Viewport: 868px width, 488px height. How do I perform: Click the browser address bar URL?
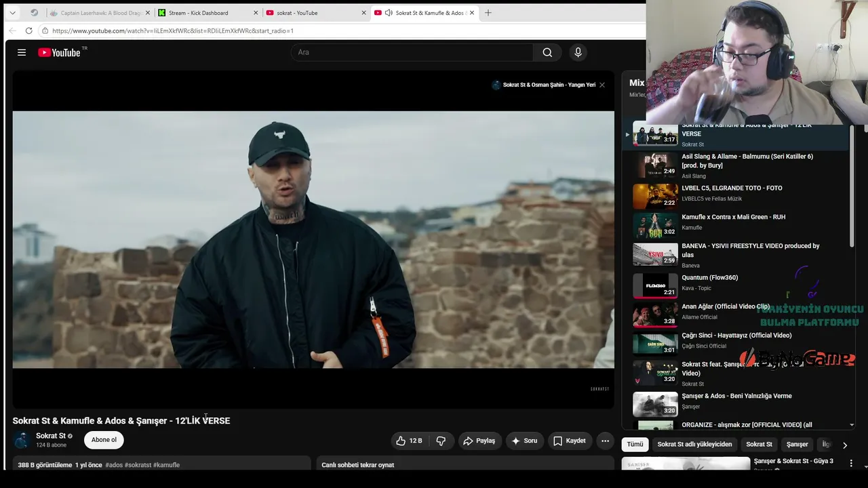(x=173, y=30)
